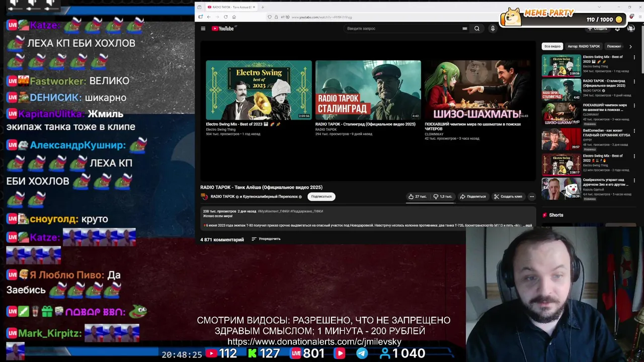Share the video via Поделиться
The height and width of the screenshot is (362, 644).
(473, 197)
